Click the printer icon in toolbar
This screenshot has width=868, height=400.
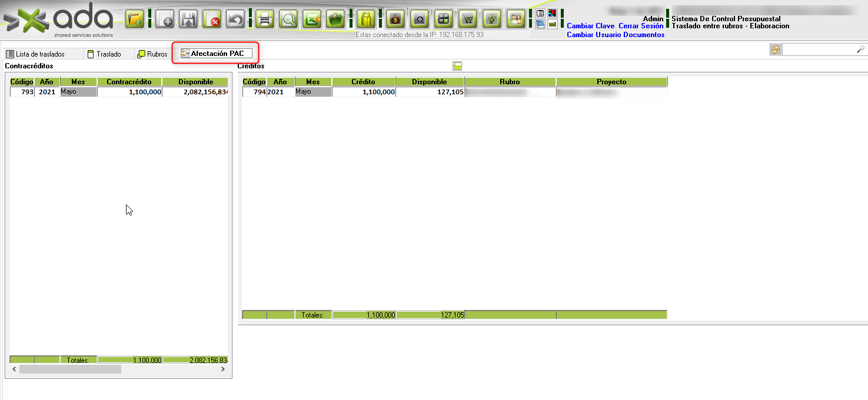pos(265,19)
